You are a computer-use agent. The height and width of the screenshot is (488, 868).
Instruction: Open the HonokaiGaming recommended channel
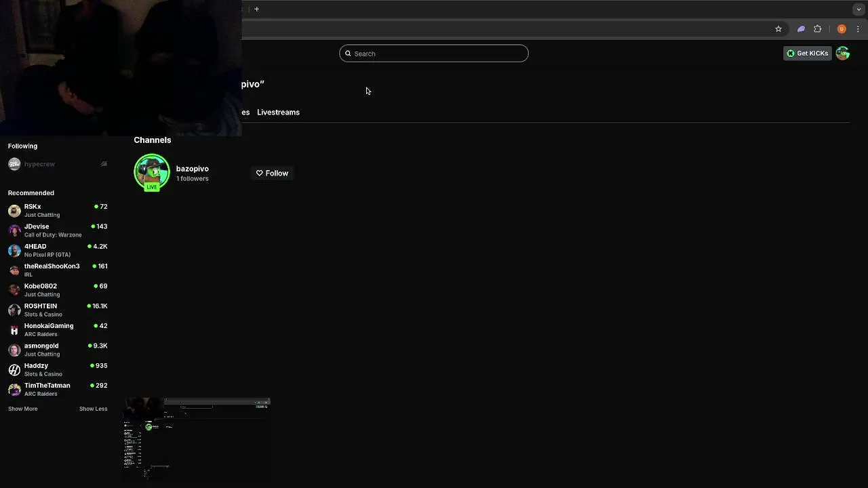pos(58,329)
